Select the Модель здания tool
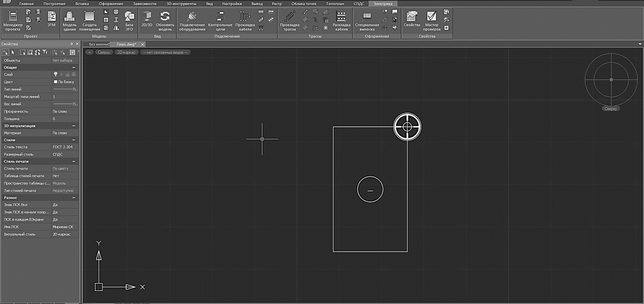This screenshot has height=304, width=644. click(70, 20)
